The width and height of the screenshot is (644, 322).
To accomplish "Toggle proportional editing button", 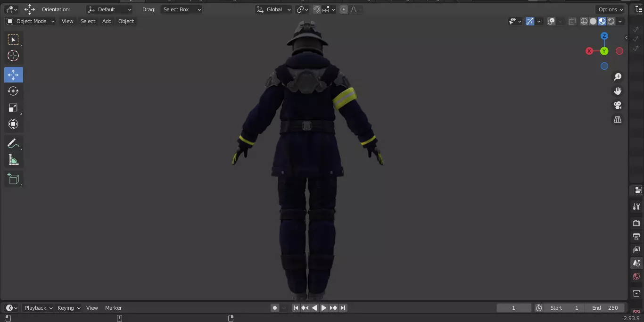I will 344,9.
